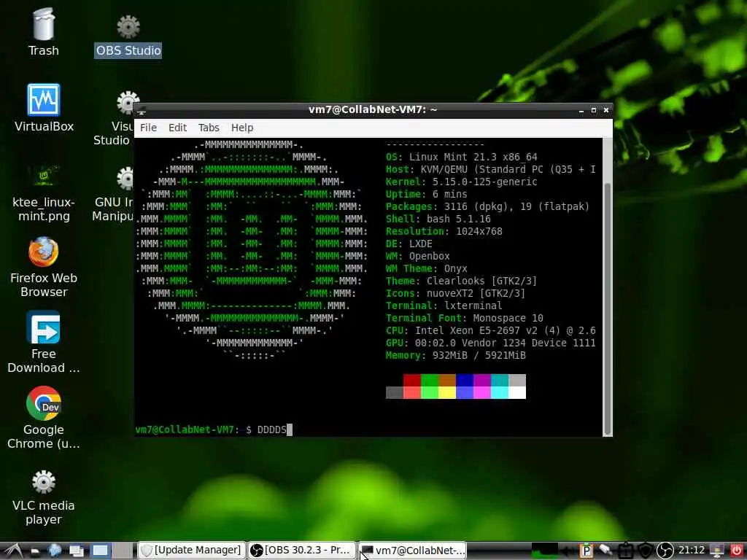Open the network monitor tray icon
747x560 pixels.
(x=717, y=551)
